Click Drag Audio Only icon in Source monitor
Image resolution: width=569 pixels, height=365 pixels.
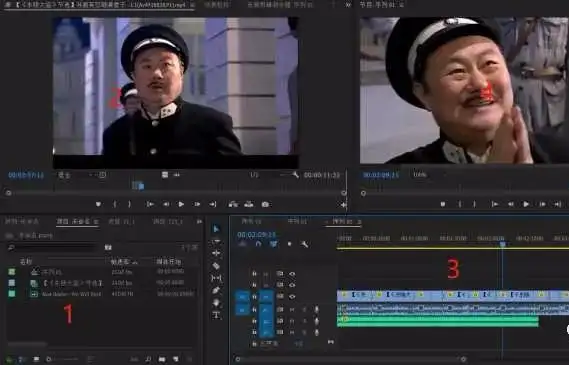point(177,175)
